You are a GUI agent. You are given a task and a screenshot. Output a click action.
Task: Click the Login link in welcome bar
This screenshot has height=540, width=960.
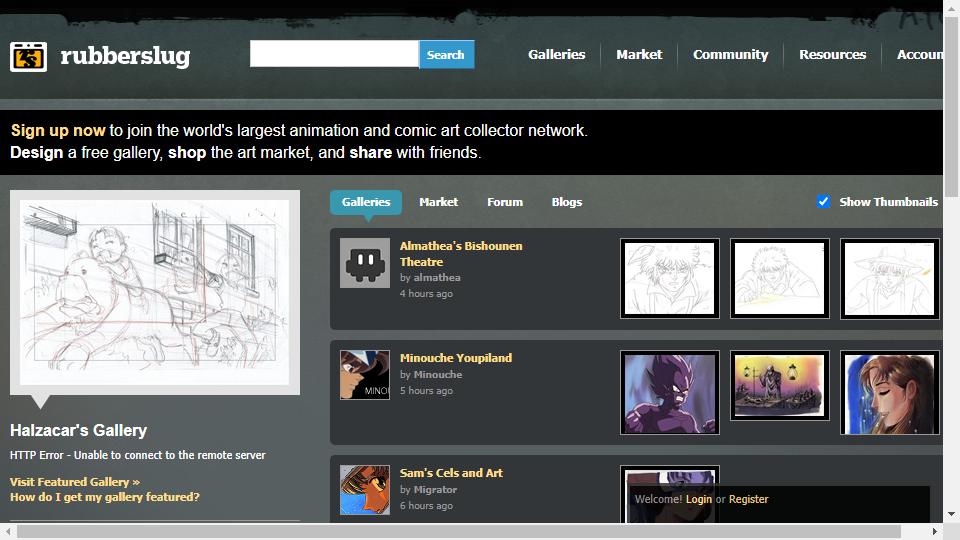click(699, 499)
